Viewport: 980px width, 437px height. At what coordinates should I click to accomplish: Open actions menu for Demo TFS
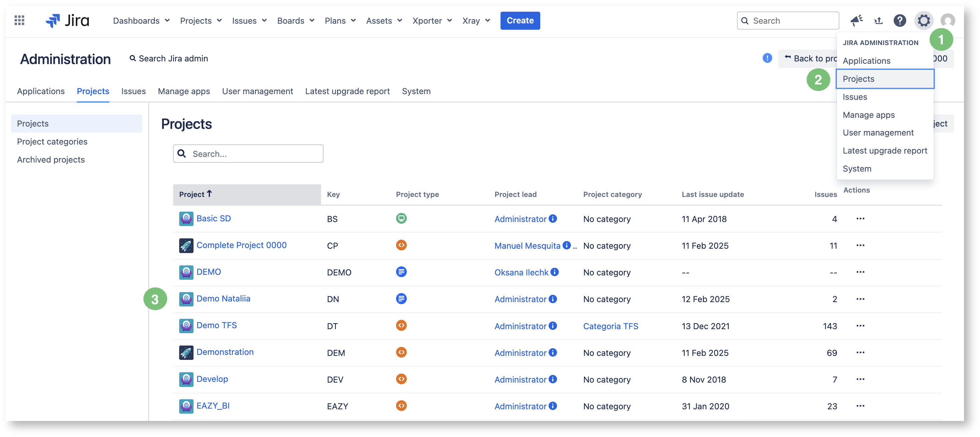tap(860, 325)
